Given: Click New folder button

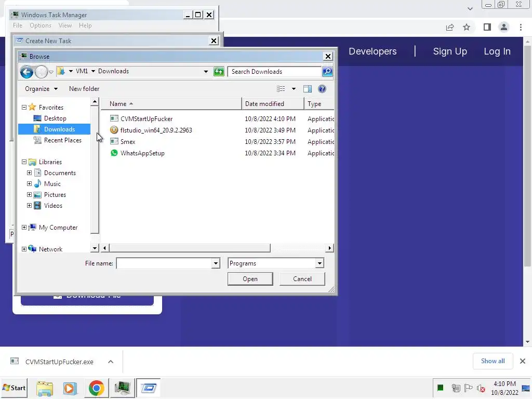Looking at the screenshot, I should coord(84,89).
